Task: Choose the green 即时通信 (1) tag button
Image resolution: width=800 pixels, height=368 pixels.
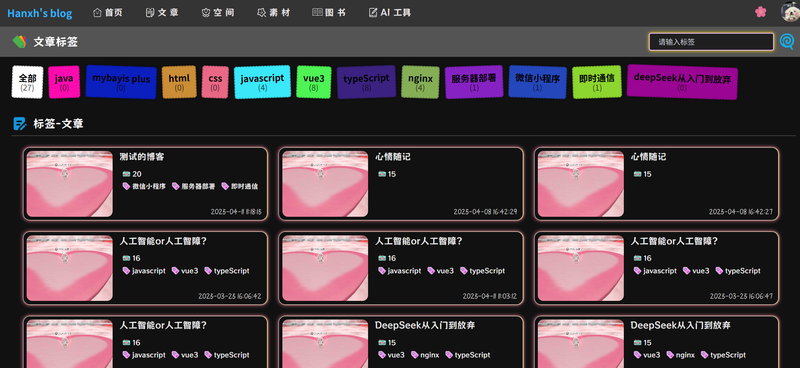Action: (x=597, y=82)
